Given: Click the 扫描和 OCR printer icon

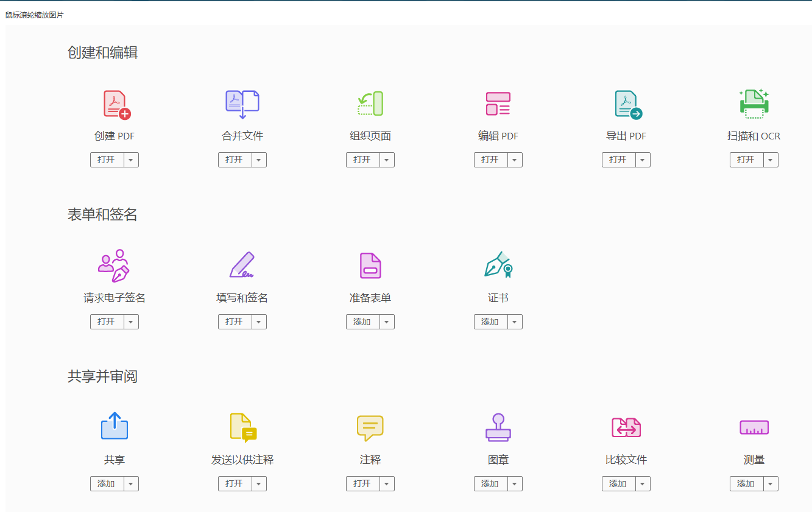Looking at the screenshot, I should pyautogui.click(x=754, y=104).
